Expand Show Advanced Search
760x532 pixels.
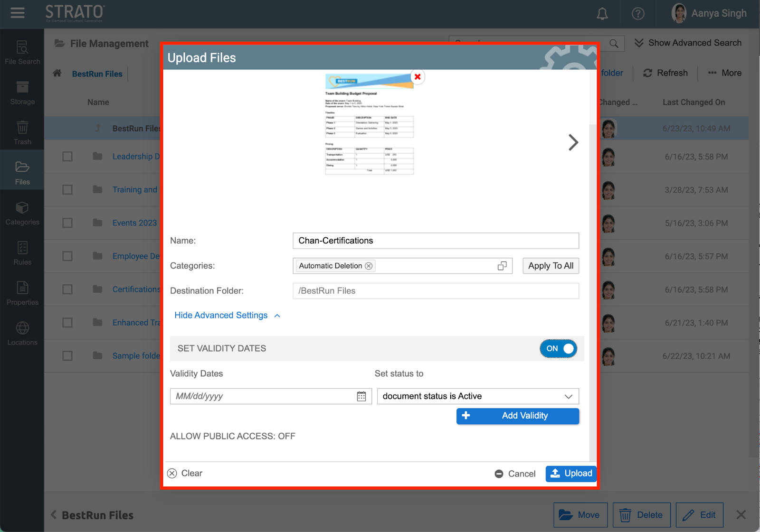tap(688, 43)
